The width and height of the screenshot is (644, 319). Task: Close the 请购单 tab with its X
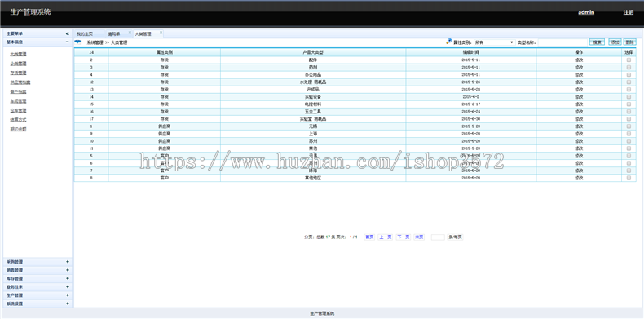(x=130, y=33)
